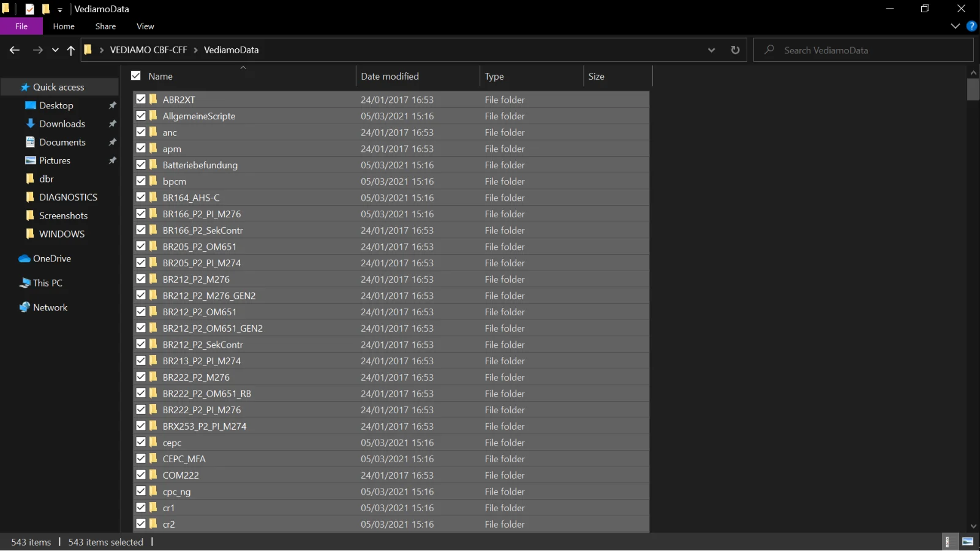Click the VediamoData breadcrumb segment
The image size is (980, 551).
pos(231,50)
